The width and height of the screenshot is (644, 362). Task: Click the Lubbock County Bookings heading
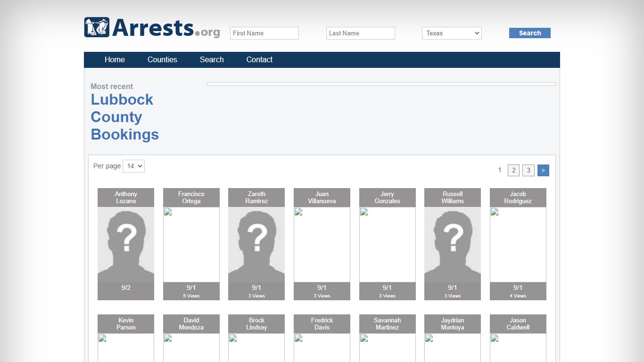coord(124,117)
